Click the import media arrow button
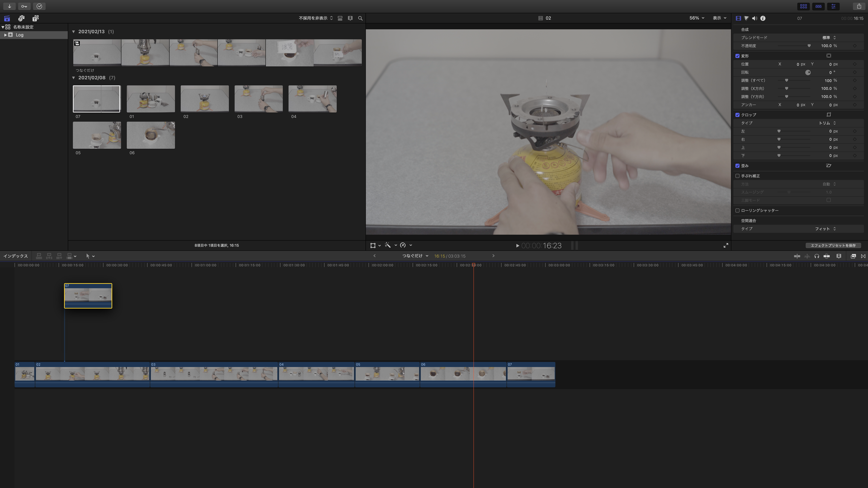Viewport: 868px width, 488px height. [9, 6]
